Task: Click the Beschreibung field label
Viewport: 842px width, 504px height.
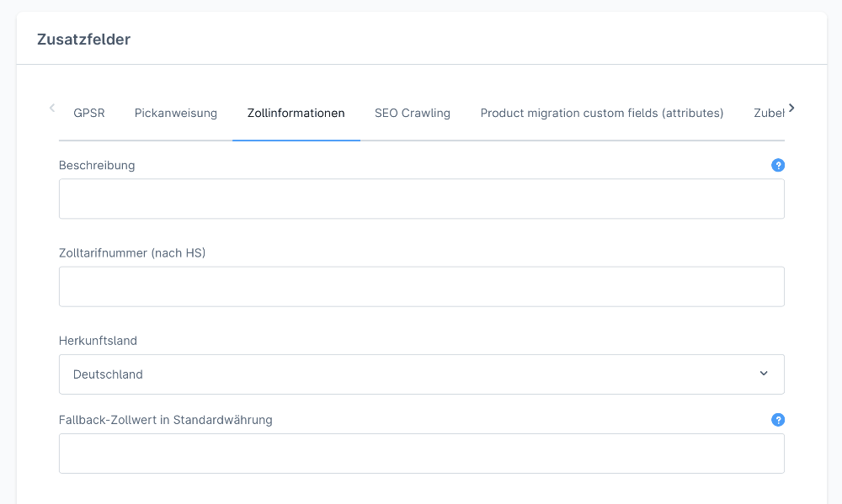Action: click(x=97, y=166)
